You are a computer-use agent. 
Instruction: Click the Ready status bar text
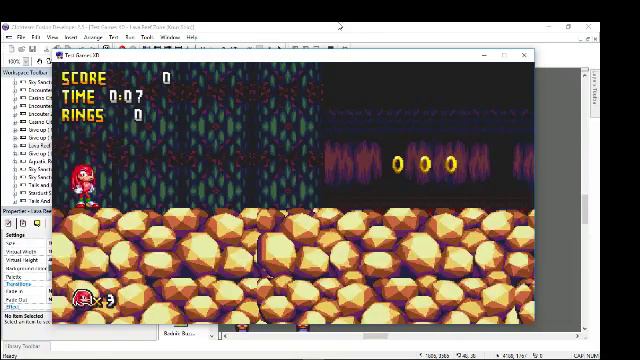[x=10, y=356]
